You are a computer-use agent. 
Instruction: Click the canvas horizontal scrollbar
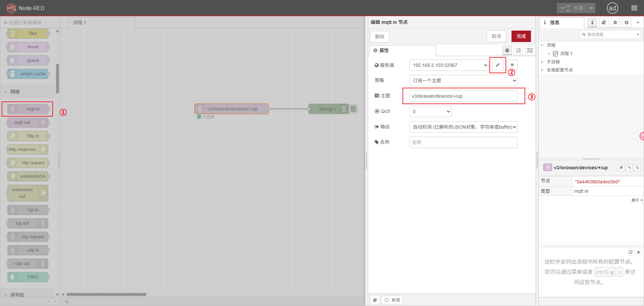click(x=106, y=294)
